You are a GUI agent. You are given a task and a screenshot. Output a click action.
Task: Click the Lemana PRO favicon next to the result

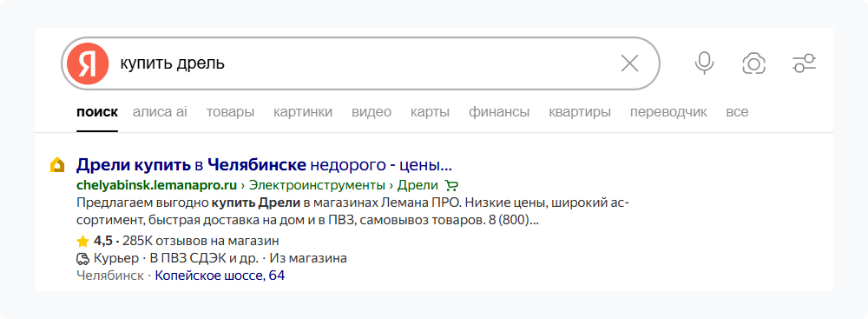(57, 165)
